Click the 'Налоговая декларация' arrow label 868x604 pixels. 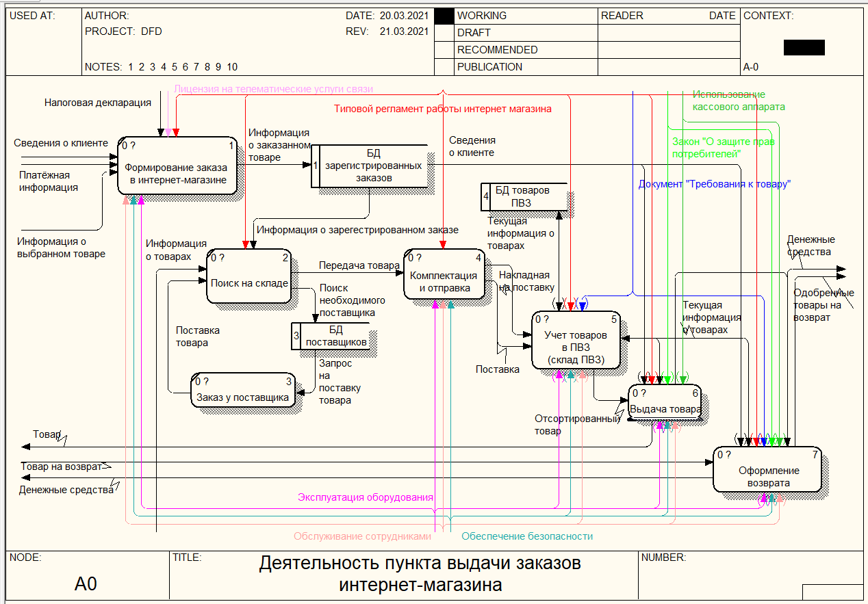coord(97,103)
